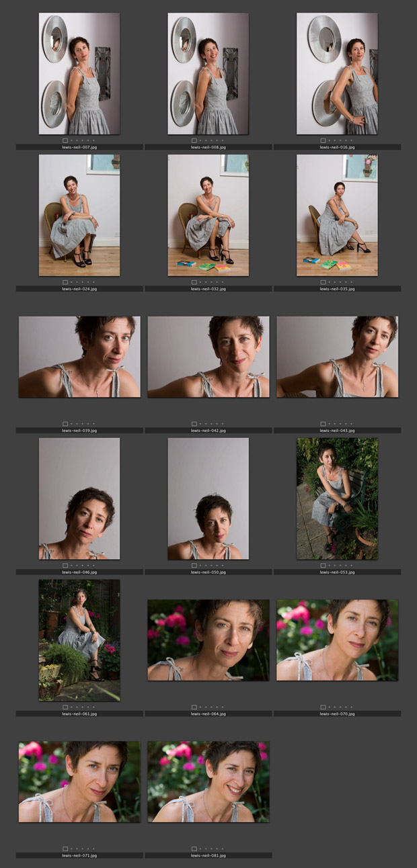Image resolution: width=417 pixels, height=868 pixels.
Task: Select the lewis-neil-064.jpg flower portrait
Action: 208,640
